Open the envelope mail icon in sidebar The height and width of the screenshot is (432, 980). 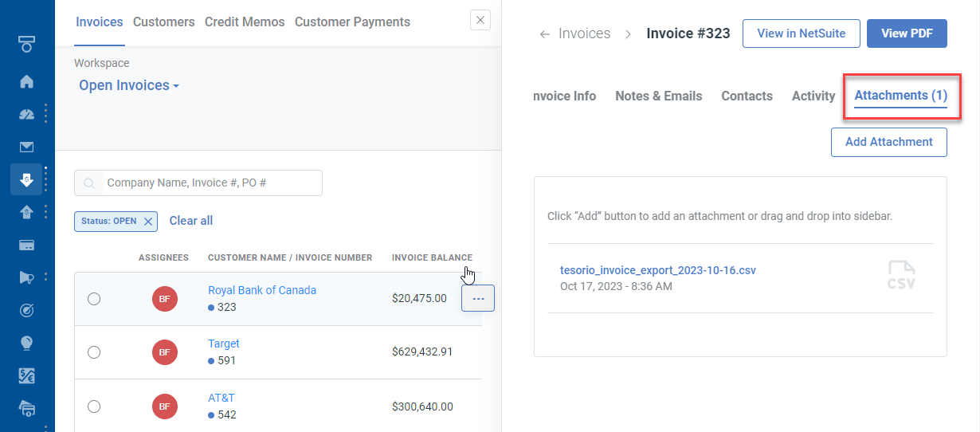[26, 147]
